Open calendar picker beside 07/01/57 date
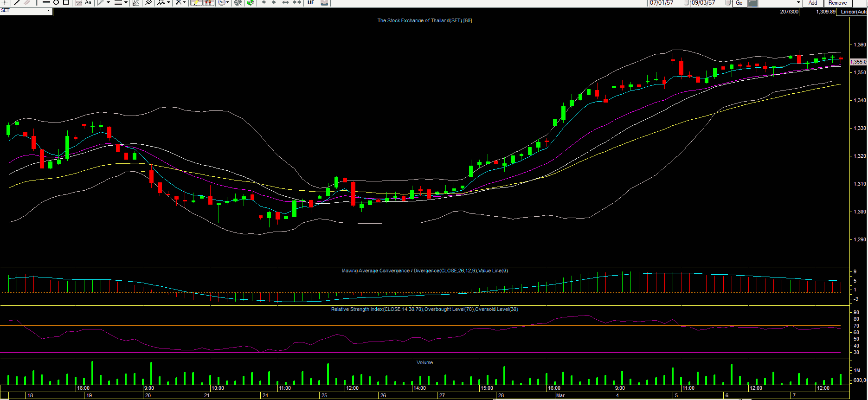This screenshot has width=868, height=400. [687, 2]
